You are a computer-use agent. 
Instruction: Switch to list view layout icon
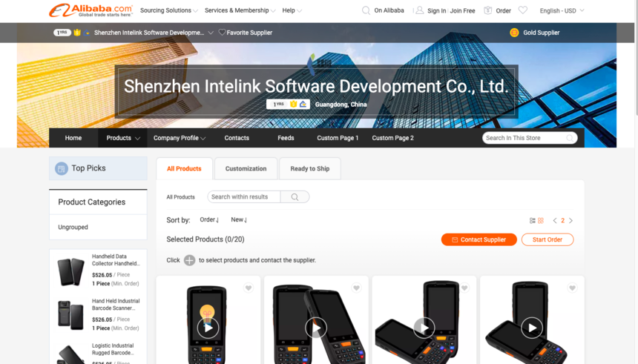click(532, 220)
